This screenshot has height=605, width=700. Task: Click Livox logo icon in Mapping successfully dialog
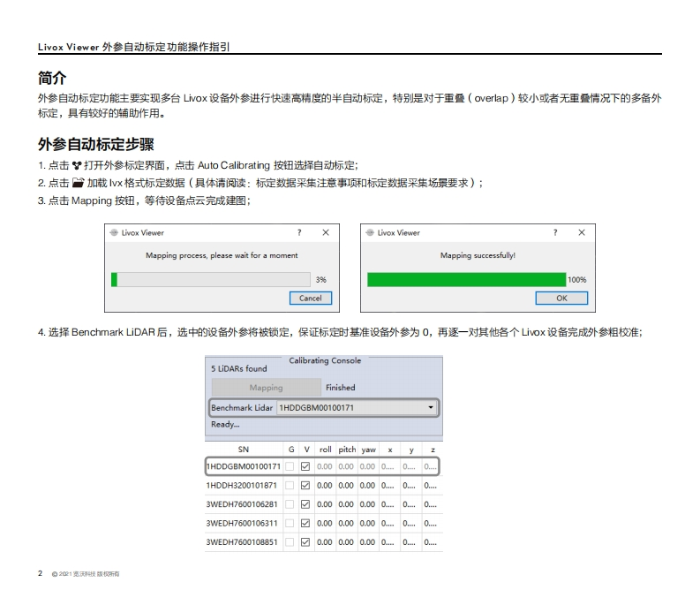point(369,233)
